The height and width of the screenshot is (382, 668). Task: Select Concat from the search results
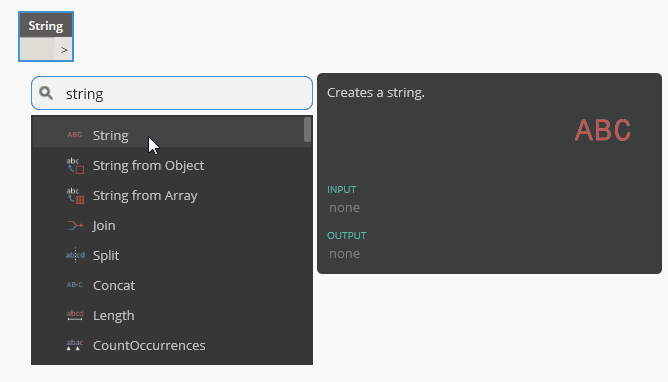pos(172,285)
